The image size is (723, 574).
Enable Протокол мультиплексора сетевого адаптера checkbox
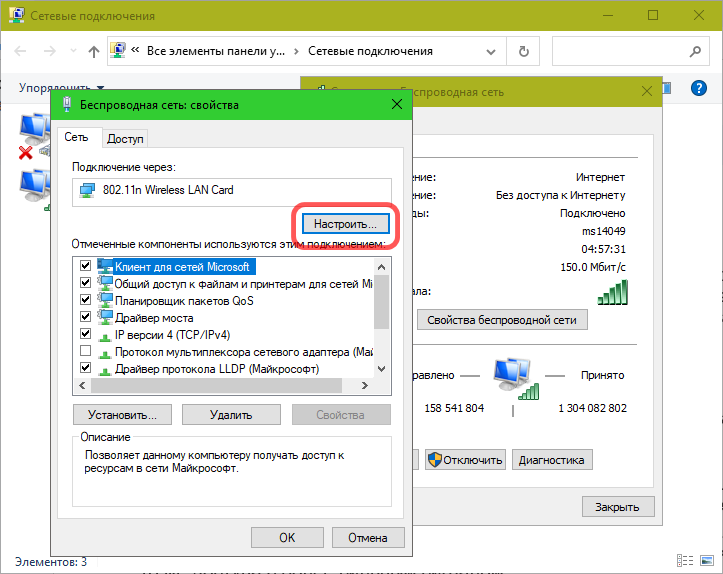click(85, 352)
